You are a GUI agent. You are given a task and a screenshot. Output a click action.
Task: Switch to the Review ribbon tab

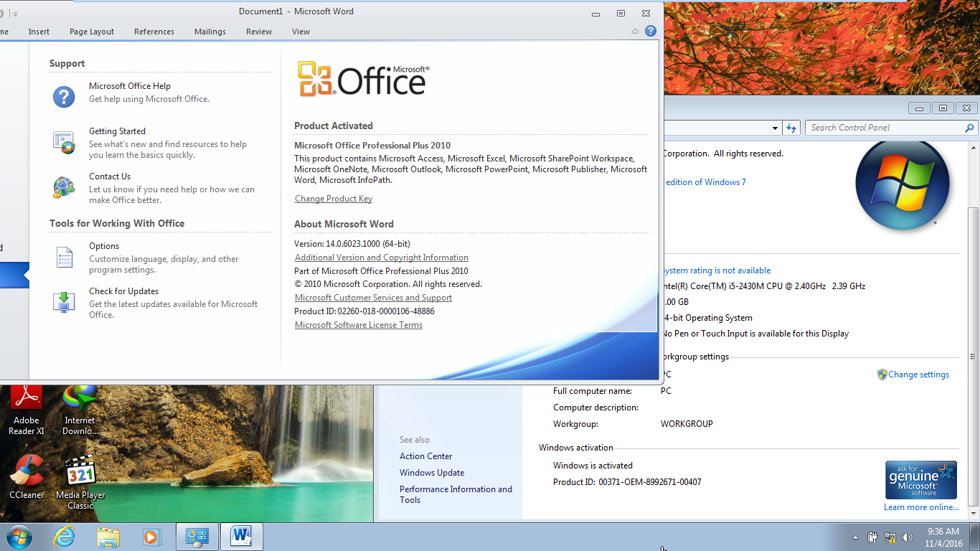tap(258, 31)
